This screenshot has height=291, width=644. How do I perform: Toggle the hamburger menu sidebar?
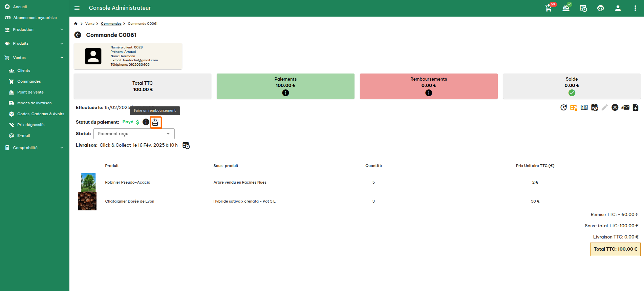[77, 8]
